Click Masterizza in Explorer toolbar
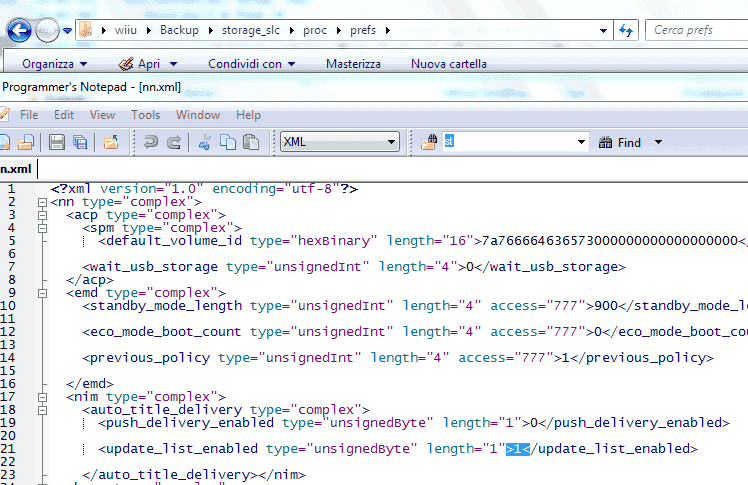Image resolution: width=748 pixels, height=485 pixels. click(353, 64)
